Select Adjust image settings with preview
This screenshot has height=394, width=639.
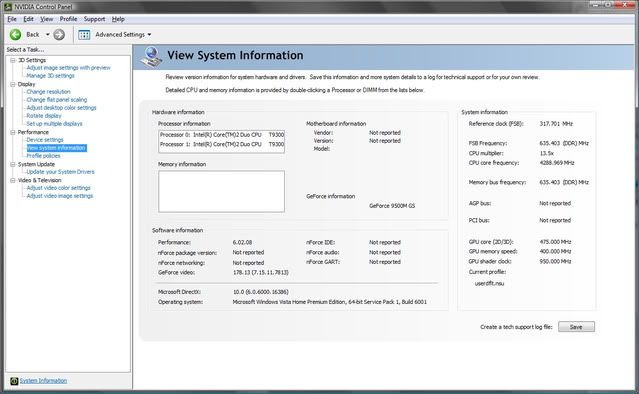[68, 68]
